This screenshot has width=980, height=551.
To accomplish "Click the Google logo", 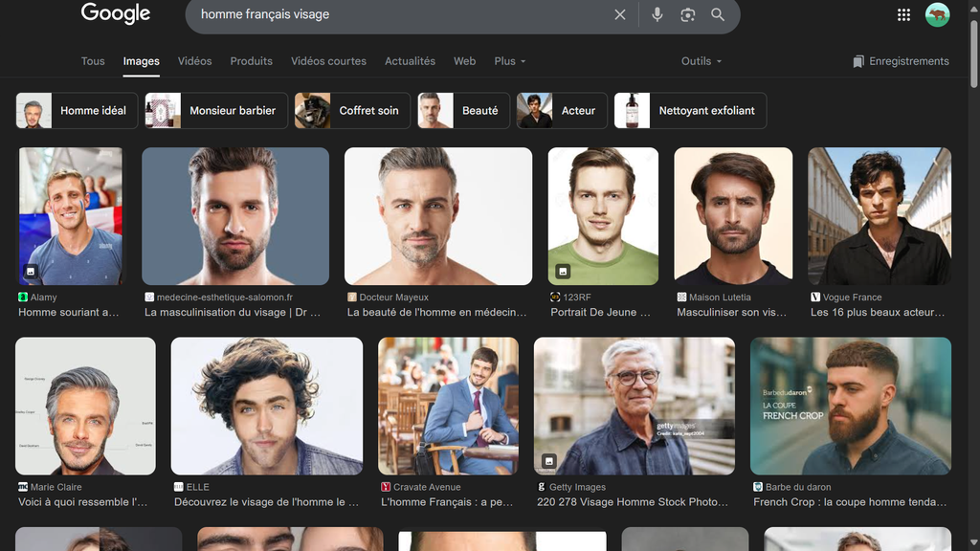I will [x=116, y=13].
